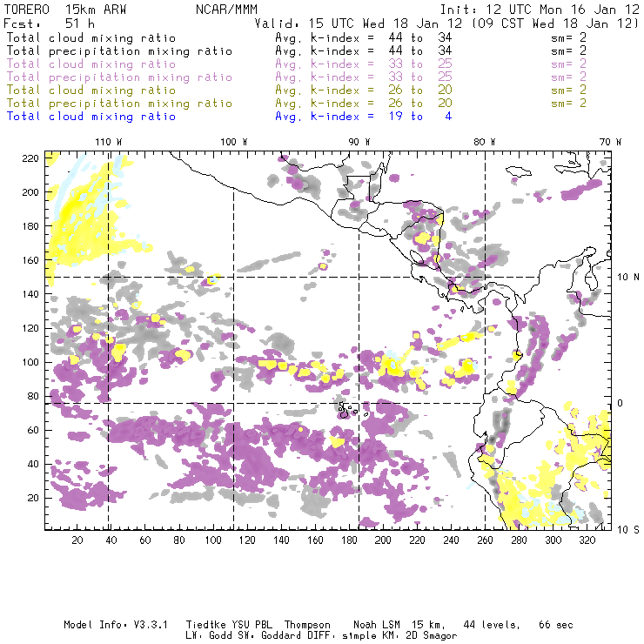
Task: Click the '80 W' longitude label
Action: [x=485, y=142]
